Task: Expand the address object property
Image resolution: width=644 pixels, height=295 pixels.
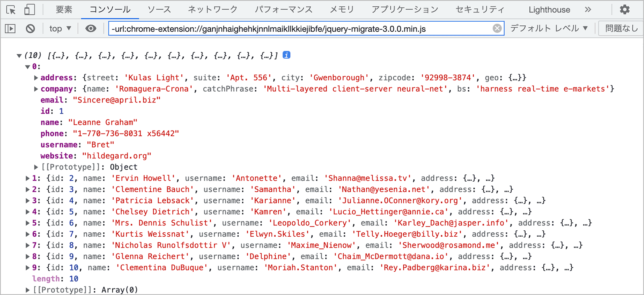Action: 36,78
